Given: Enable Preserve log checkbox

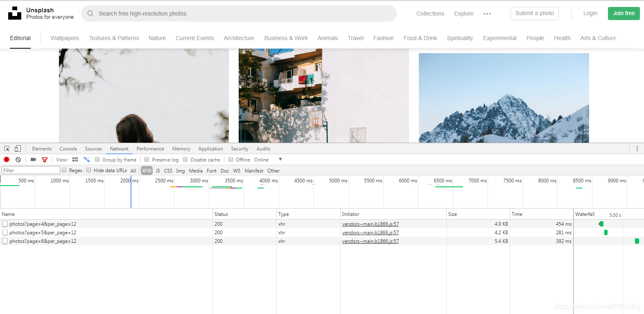Looking at the screenshot, I should pyautogui.click(x=147, y=159).
